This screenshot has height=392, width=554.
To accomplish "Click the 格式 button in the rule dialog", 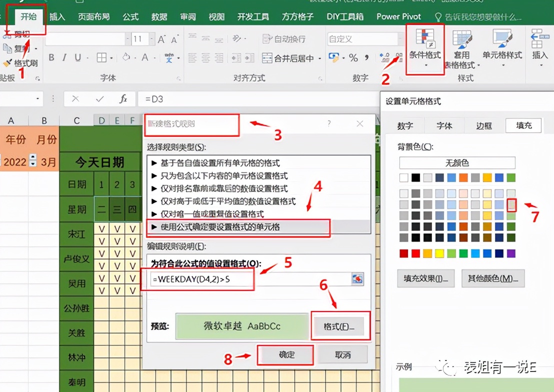I will pyautogui.click(x=340, y=325).
